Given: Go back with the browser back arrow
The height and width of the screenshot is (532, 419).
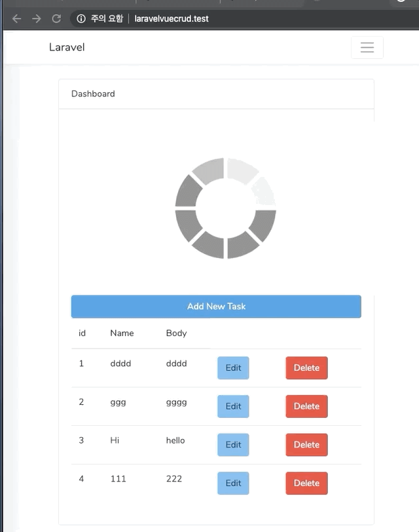Looking at the screenshot, I should pyautogui.click(x=16, y=18).
